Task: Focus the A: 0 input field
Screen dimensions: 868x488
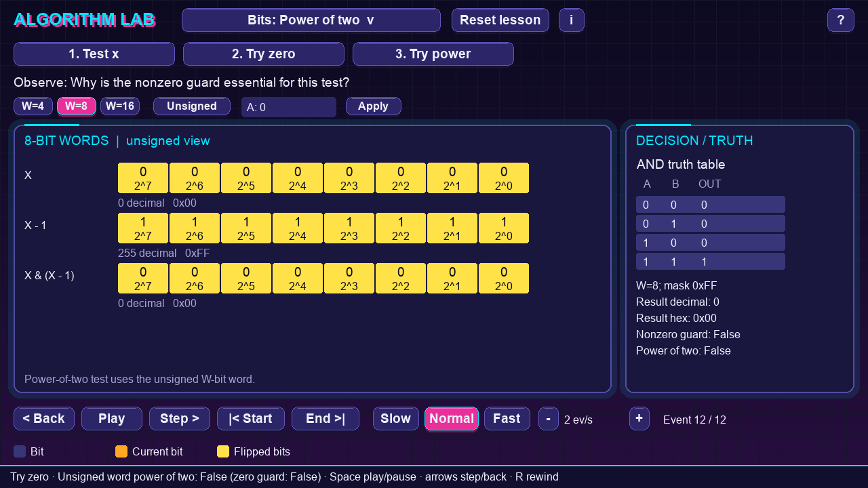Action: [289, 107]
